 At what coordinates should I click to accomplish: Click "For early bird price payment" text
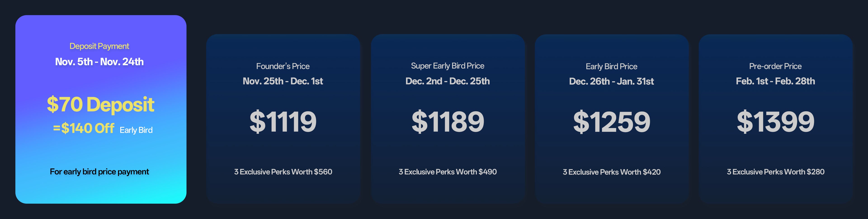(x=99, y=172)
